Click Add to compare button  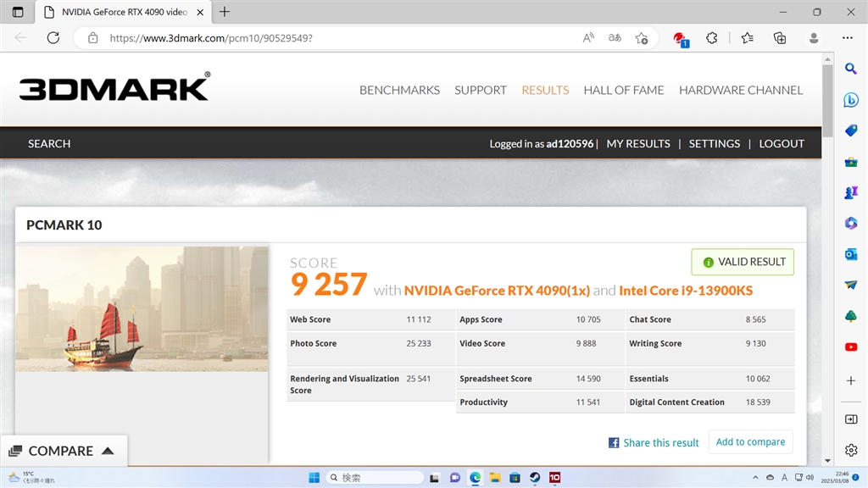point(751,442)
